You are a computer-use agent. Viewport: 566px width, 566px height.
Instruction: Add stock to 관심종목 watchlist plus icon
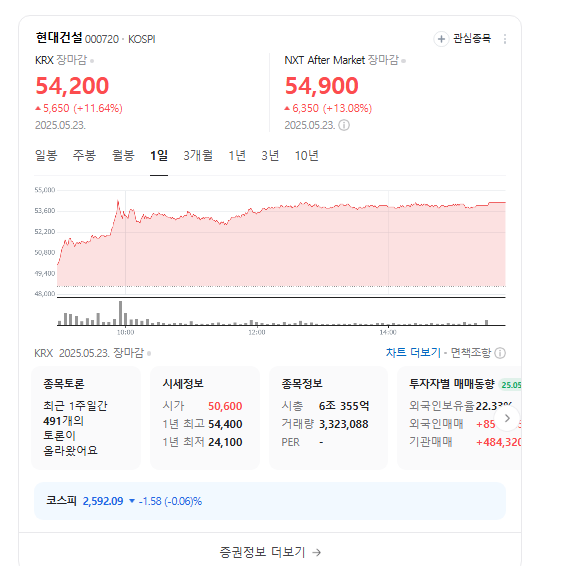[x=441, y=39]
